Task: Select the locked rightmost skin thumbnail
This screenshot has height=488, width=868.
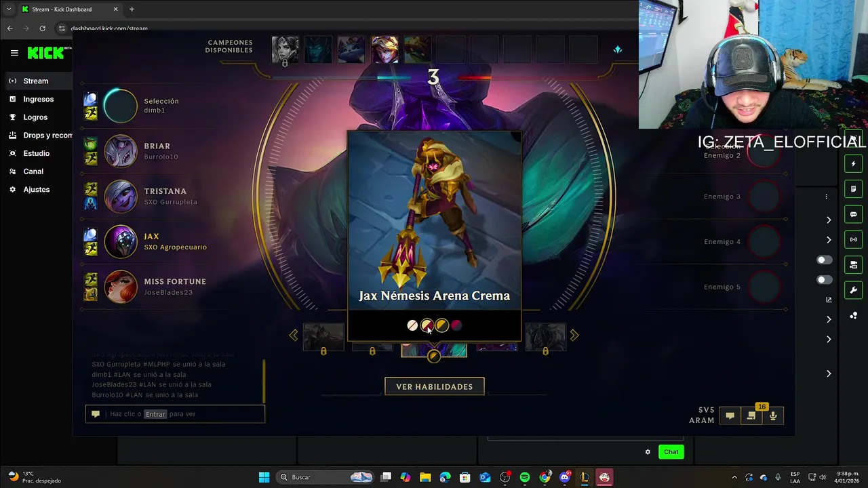Action: point(545,338)
